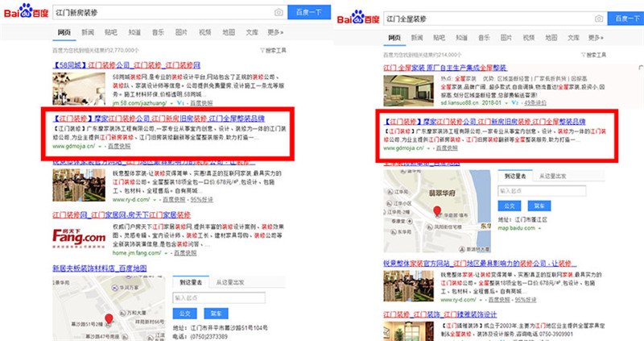This screenshot has width=644, height=341.
Task: Click the 搜索工具 filter icon on 江门新房装修 page
Action: 262,50
